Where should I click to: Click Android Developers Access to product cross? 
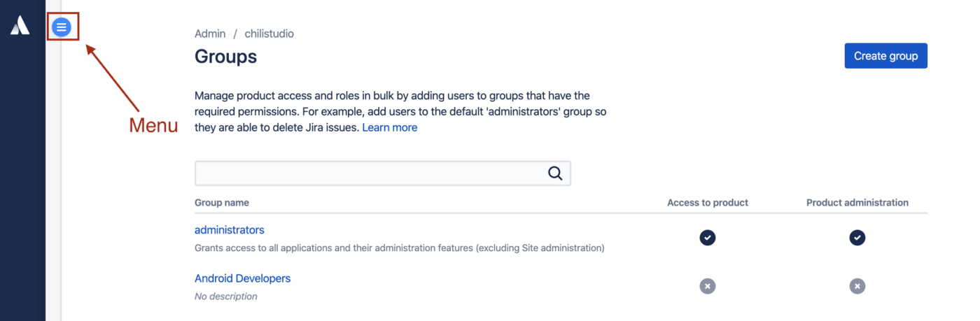click(708, 286)
